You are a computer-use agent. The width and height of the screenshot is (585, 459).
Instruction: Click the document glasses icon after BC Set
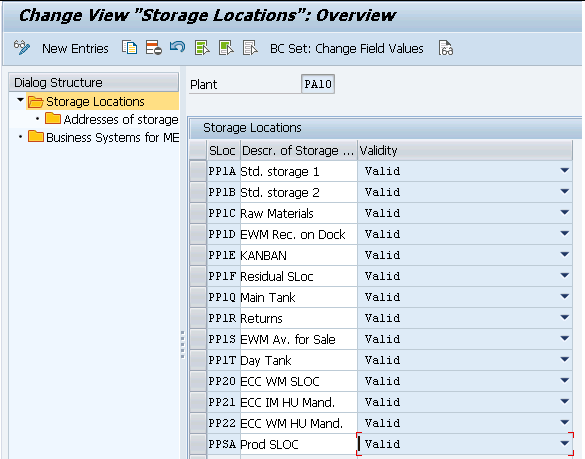[x=446, y=48]
